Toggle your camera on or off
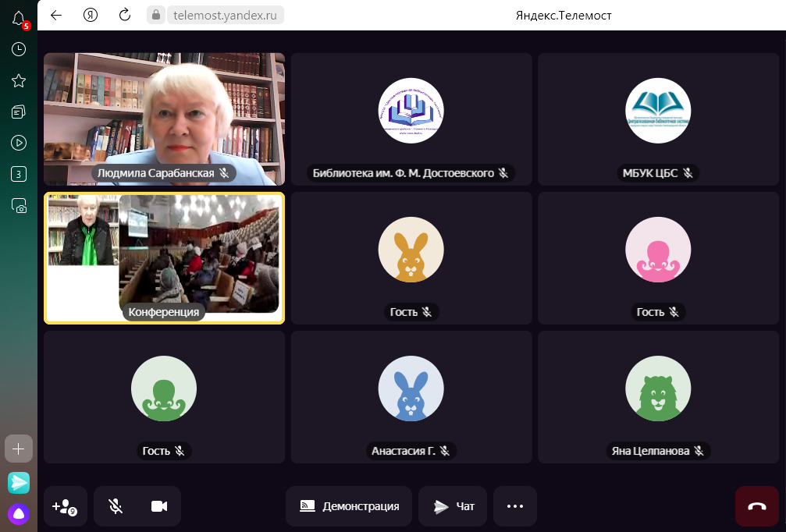 pos(159,506)
